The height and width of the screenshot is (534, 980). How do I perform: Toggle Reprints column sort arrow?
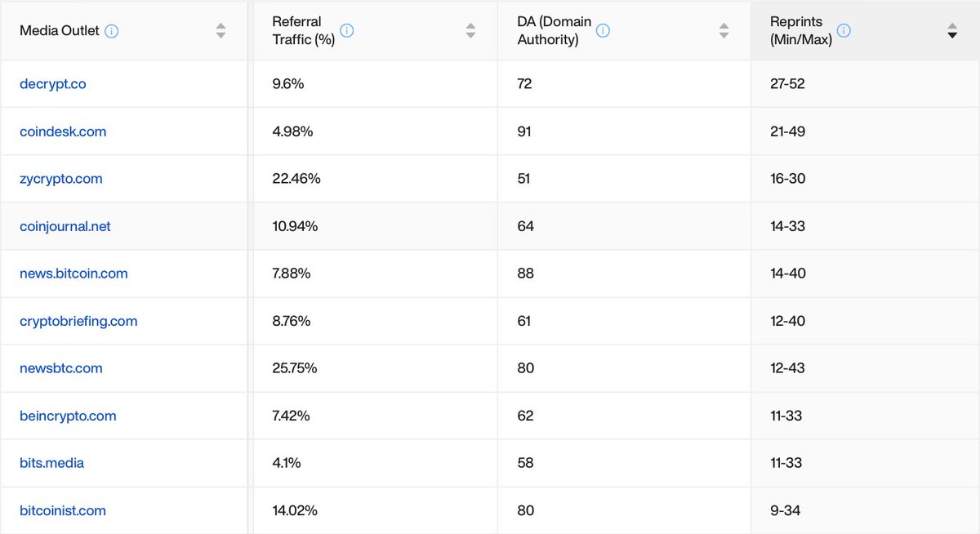point(952,31)
